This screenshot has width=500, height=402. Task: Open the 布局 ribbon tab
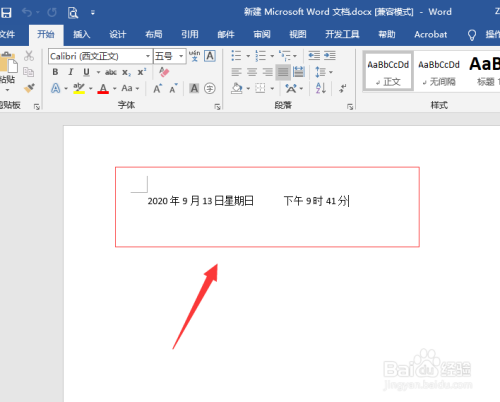tap(154, 34)
